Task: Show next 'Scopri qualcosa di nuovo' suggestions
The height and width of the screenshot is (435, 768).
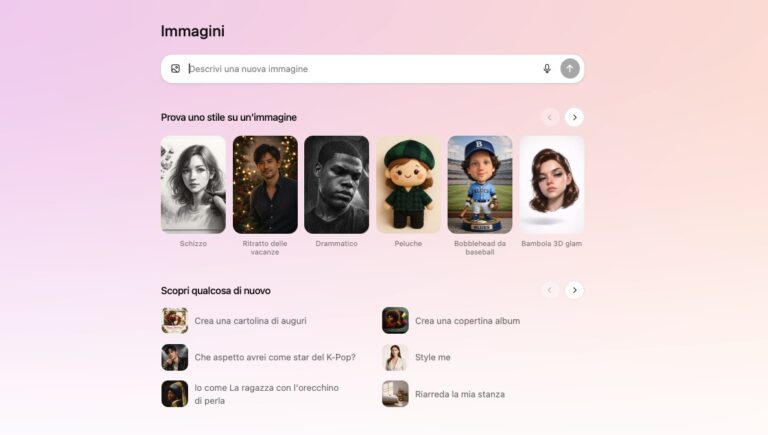Action: [x=575, y=290]
